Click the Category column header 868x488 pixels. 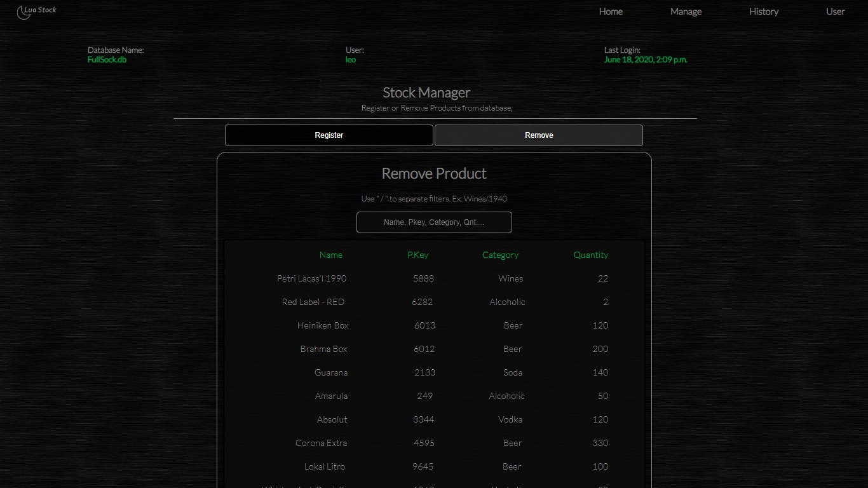tap(500, 255)
